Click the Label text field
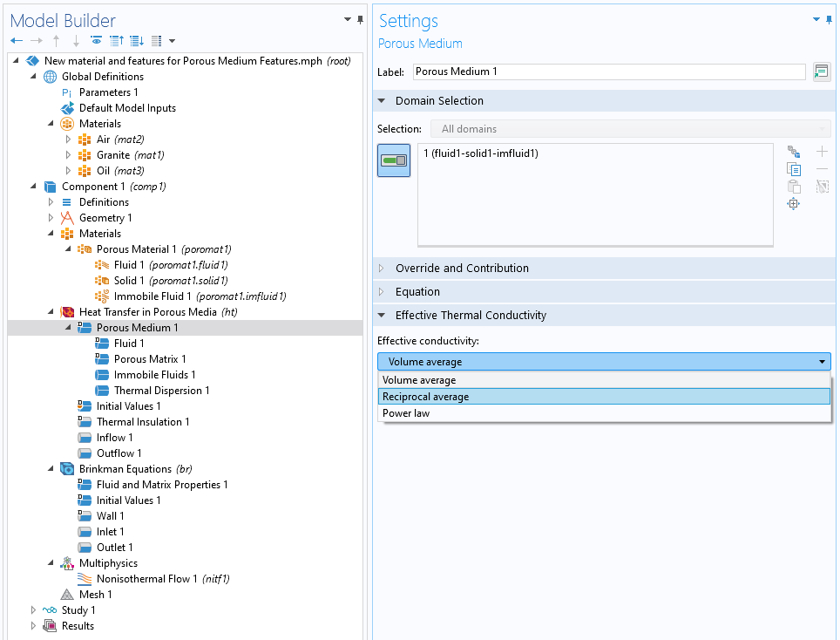This screenshot has width=840, height=640. coord(608,71)
